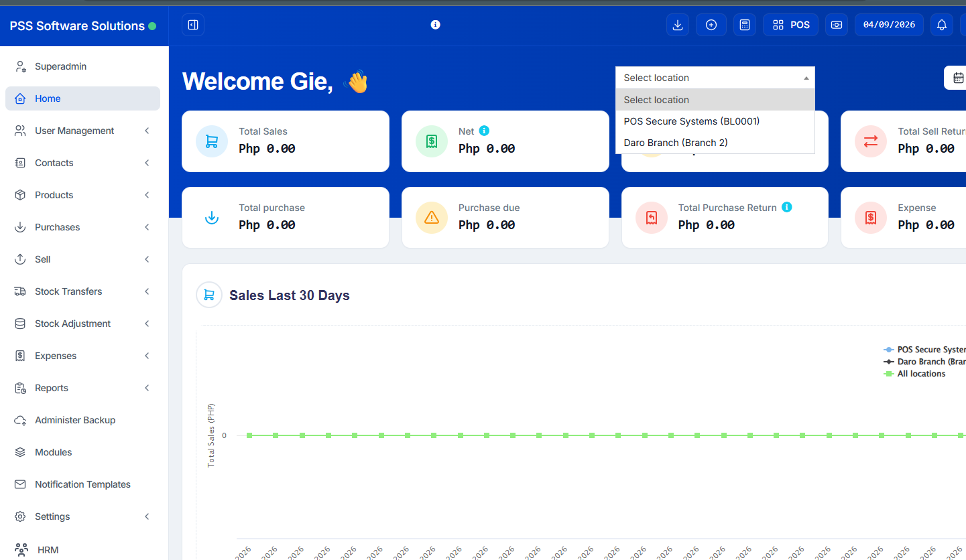Viewport: 966px width, 560px height.
Task: Toggle the All locations legend series
Action: 920,374
